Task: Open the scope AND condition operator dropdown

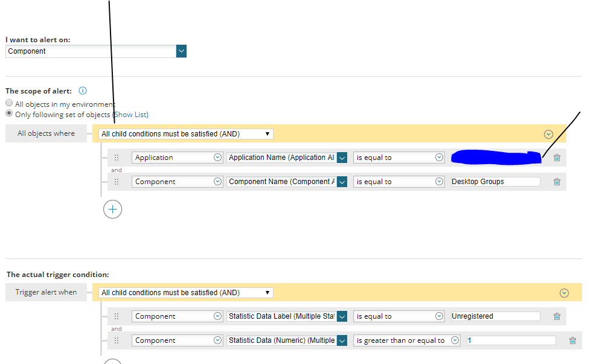Action: [185, 134]
